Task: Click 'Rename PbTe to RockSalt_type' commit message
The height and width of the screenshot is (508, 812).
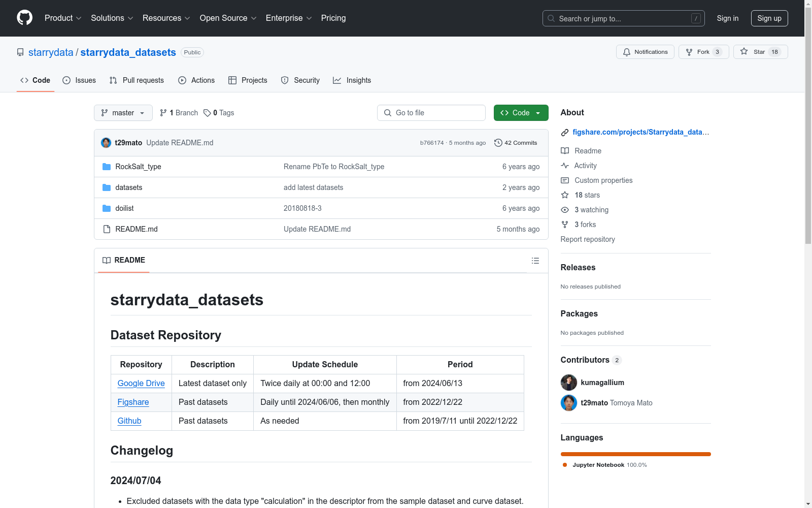Action: pyautogui.click(x=334, y=167)
